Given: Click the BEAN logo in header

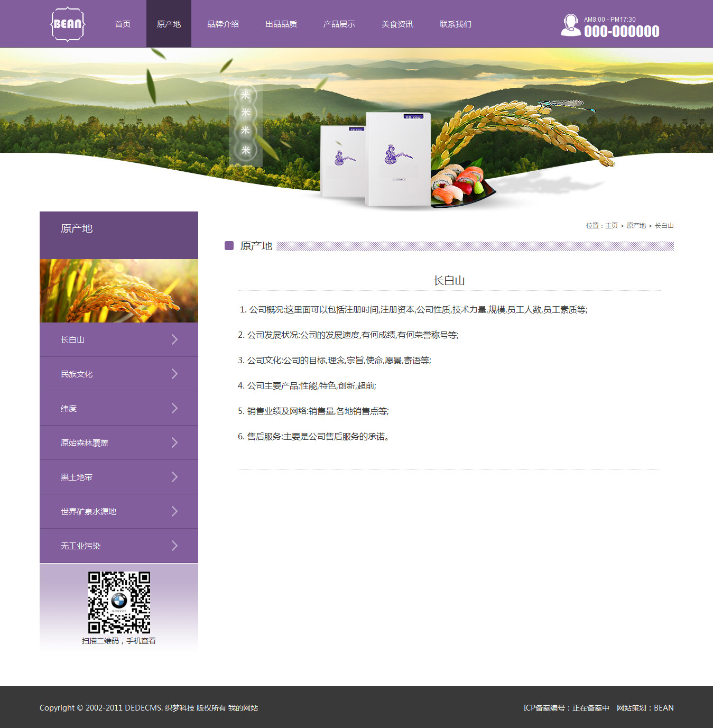Looking at the screenshot, I should tap(68, 24).
